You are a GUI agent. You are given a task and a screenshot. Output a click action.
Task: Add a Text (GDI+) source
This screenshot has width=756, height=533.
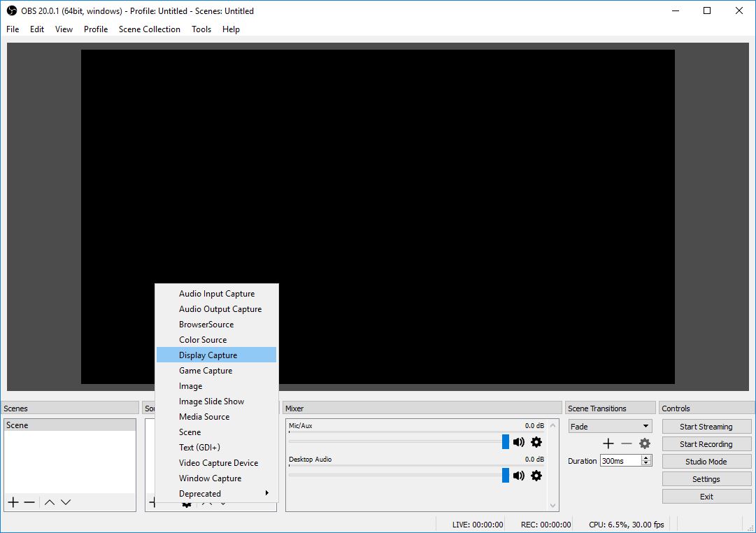click(216, 448)
